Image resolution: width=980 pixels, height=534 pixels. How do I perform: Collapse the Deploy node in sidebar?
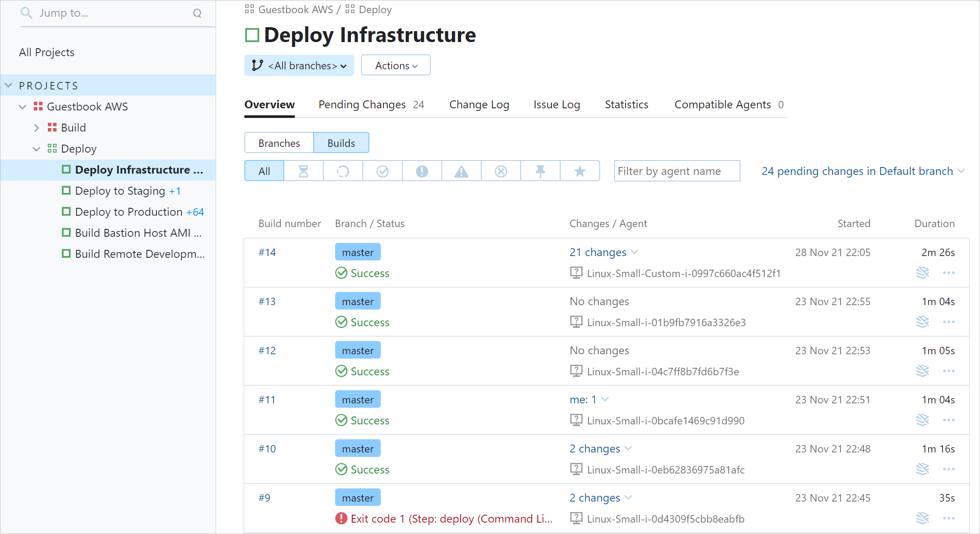[36, 149]
